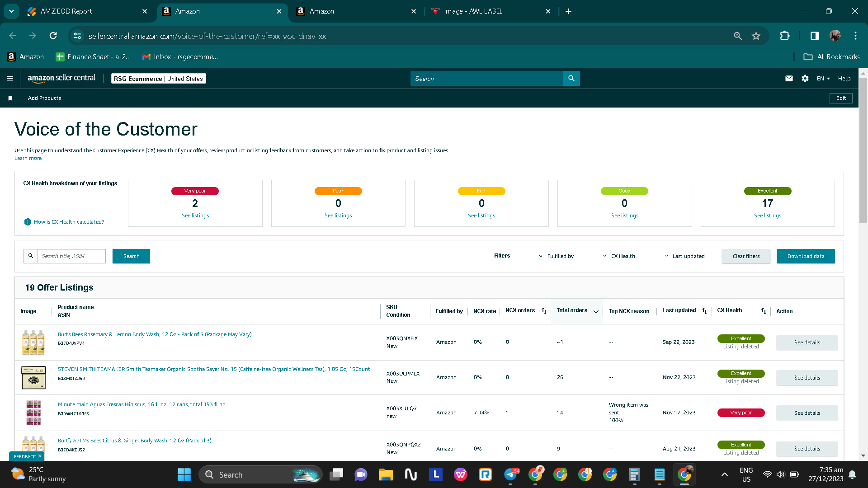Open Seller Central settings gear
868x488 pixels.
click(805, 79)
